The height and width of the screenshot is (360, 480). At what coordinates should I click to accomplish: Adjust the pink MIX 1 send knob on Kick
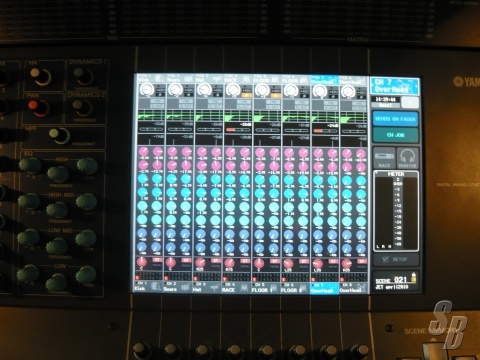click(x=143, y=152)
